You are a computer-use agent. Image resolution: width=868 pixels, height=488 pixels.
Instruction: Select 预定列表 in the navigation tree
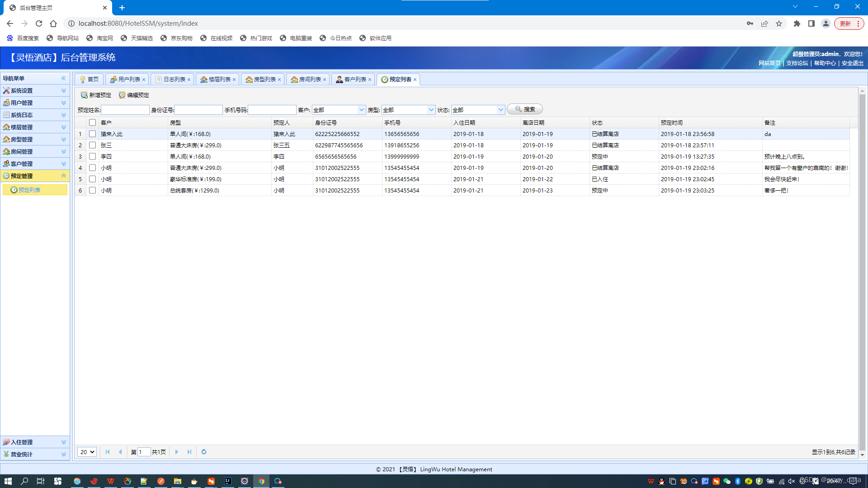click(35, 190)
